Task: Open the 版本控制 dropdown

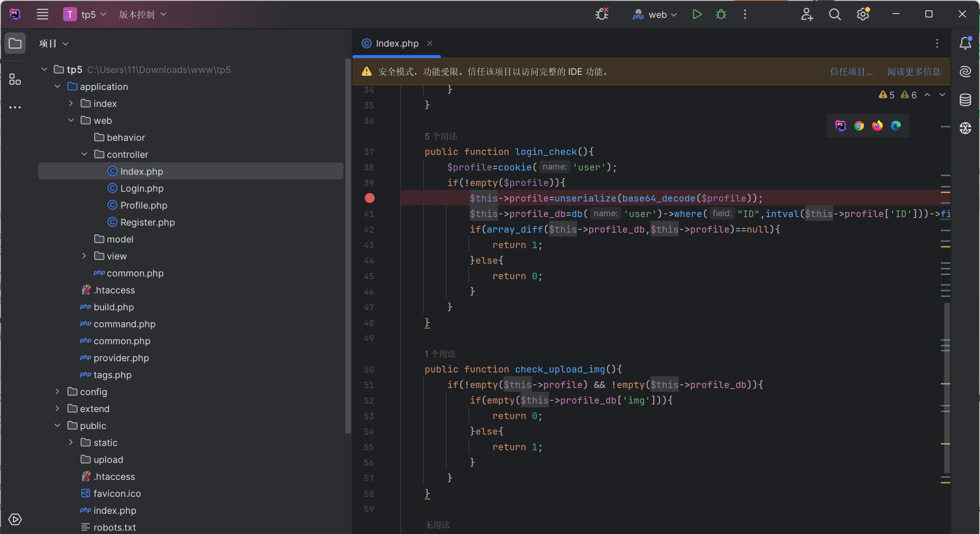Action: pyautogui.click(x=142, y=14)
